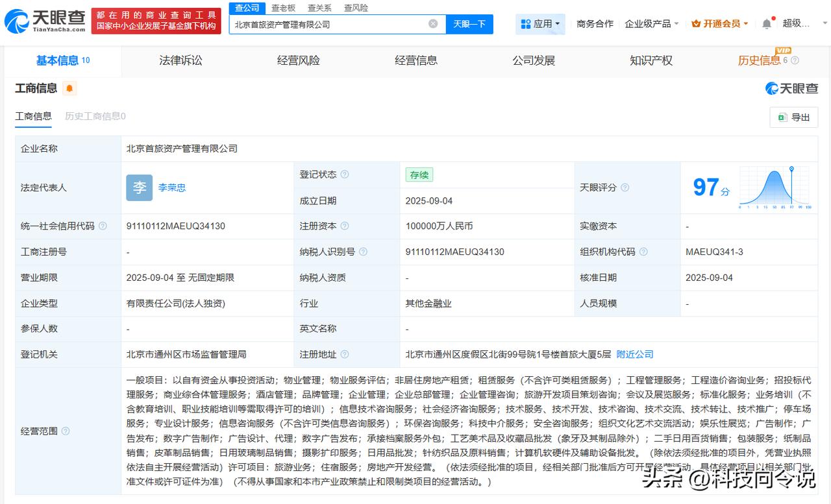Switch to the 查关系 search tab
Viewport: 831px width, 504px height.
(319, 8)
